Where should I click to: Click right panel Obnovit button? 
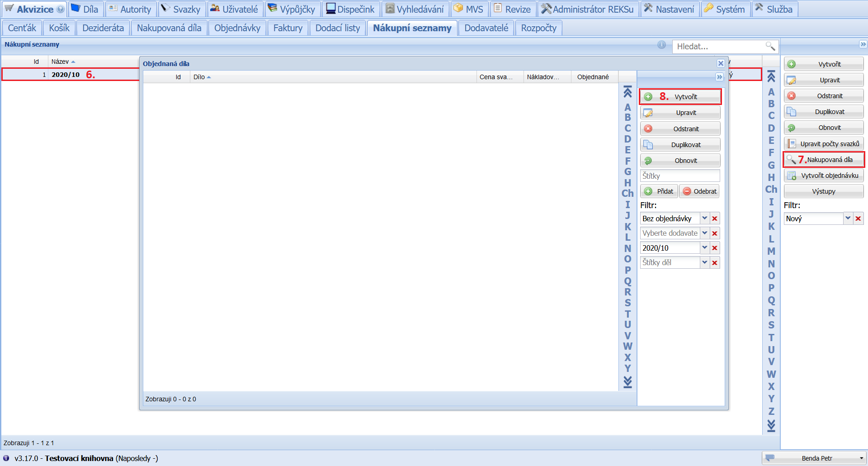click(x=824, y=128)
